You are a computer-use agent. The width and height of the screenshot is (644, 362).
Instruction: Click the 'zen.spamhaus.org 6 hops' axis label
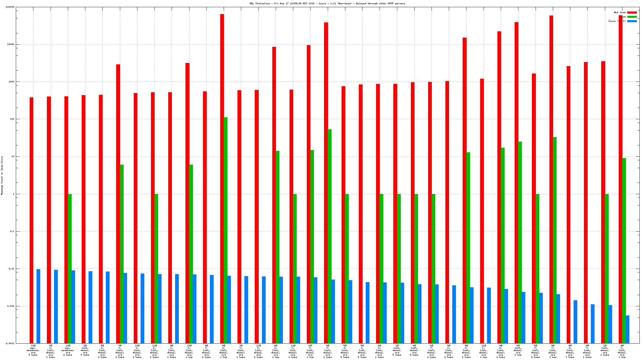click(x=68, y=350)
